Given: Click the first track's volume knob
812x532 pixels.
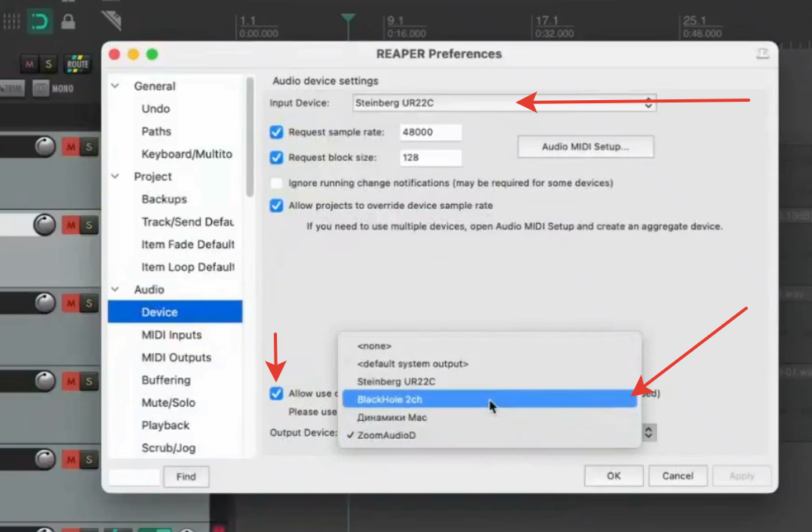Looking at the screenshot, I should click(x=45, y=146).
